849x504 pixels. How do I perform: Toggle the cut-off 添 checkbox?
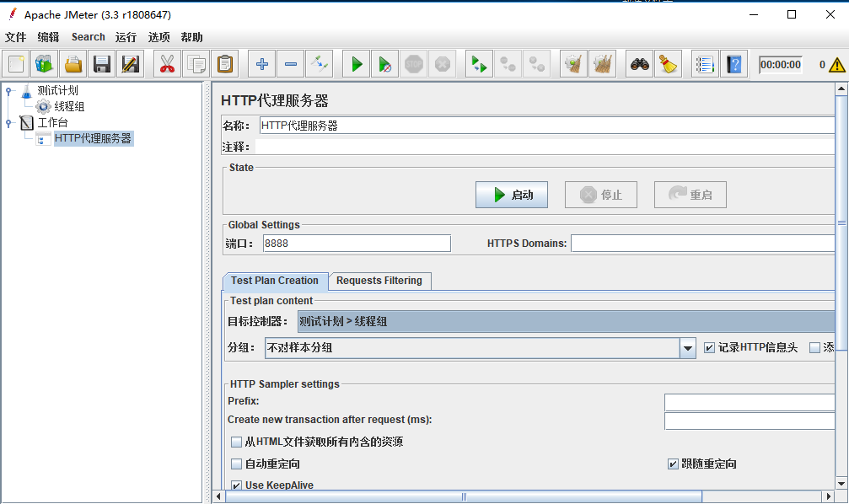pyautogui.click(x=814, y=347)
